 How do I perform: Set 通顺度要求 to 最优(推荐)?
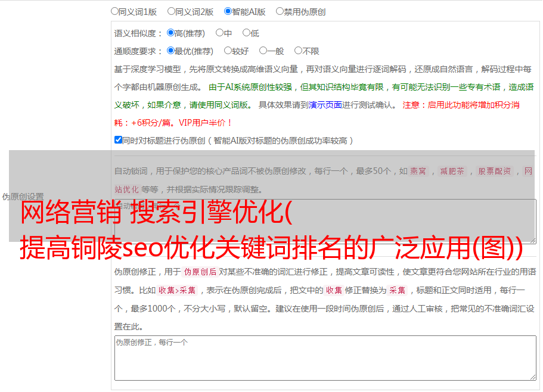170,51
